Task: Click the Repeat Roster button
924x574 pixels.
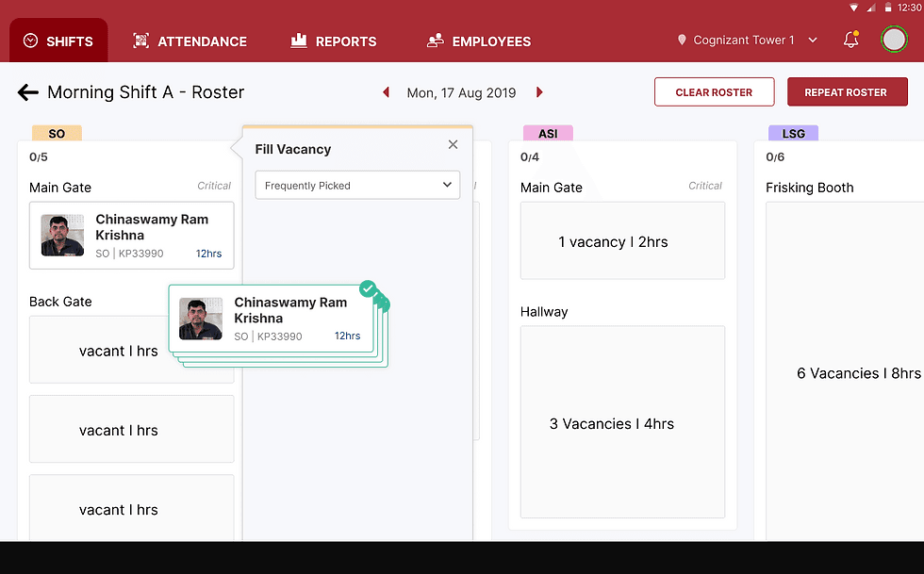Action: 847,92
